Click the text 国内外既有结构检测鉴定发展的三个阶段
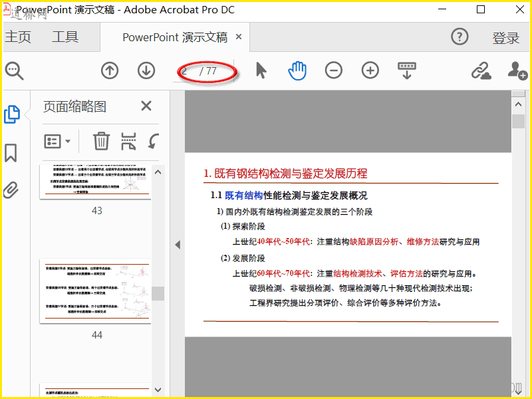Screen dimensions: 532x399 [299, 211]
